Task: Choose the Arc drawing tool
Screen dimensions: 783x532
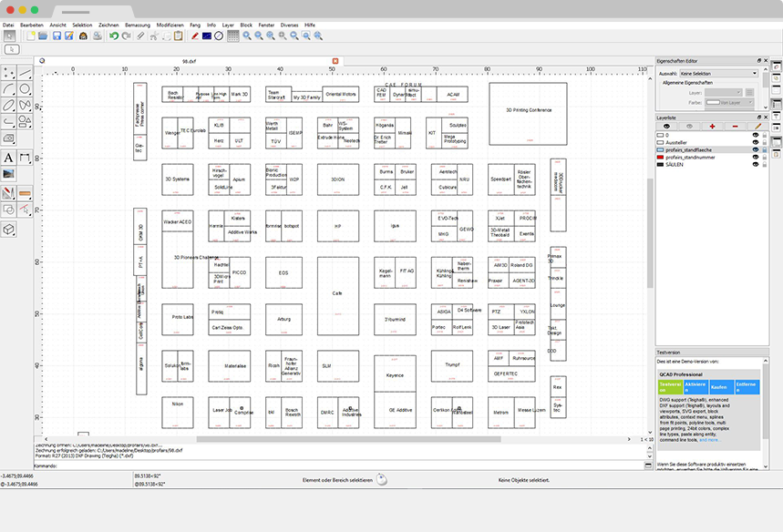Action: 8,89
